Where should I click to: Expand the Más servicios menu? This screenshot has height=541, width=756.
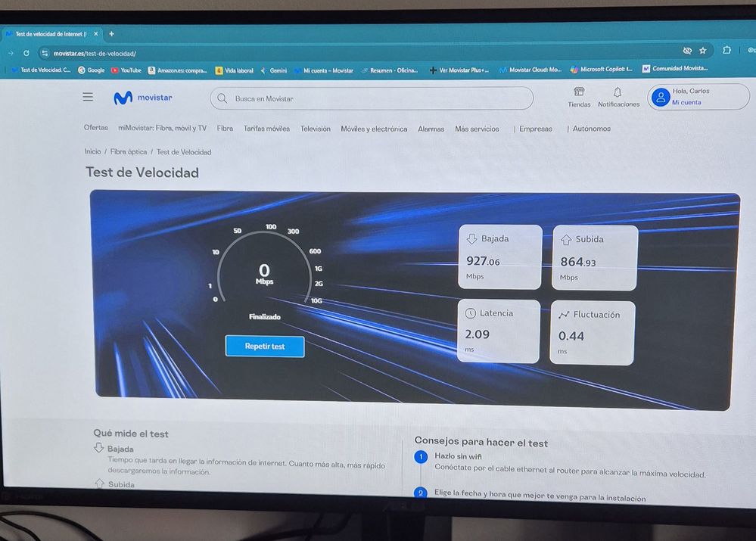(477, 129)
